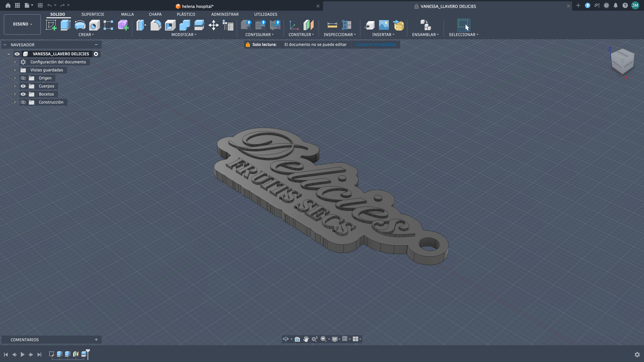
Task: Click Insert Canvas image icon
Action: tap(384, 25)
